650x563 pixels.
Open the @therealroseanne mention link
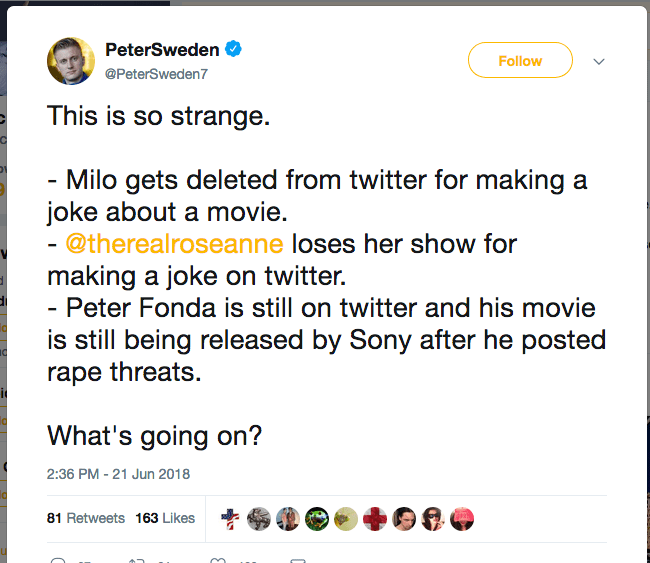click(174, 243)
